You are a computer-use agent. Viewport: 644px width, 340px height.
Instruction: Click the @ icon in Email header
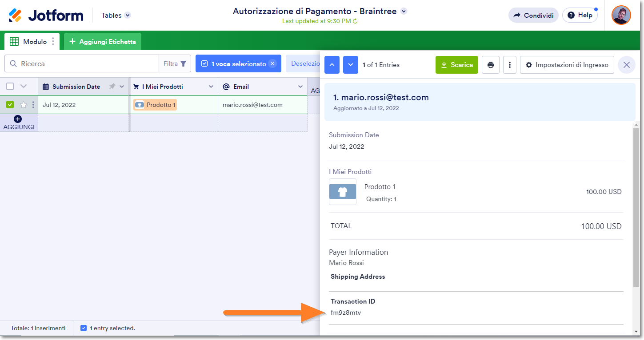coord(226,87)
